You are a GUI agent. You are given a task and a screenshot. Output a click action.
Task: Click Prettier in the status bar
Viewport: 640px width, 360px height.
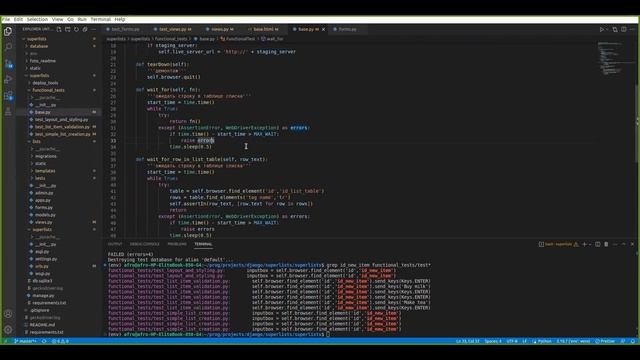coord(605,341)
